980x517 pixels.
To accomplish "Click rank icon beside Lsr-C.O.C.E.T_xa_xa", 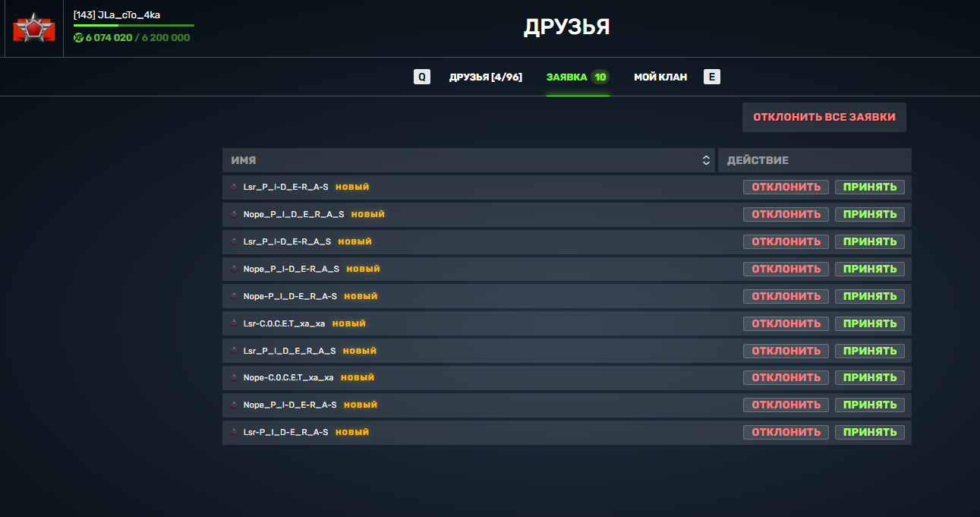I will click(235, 323).
